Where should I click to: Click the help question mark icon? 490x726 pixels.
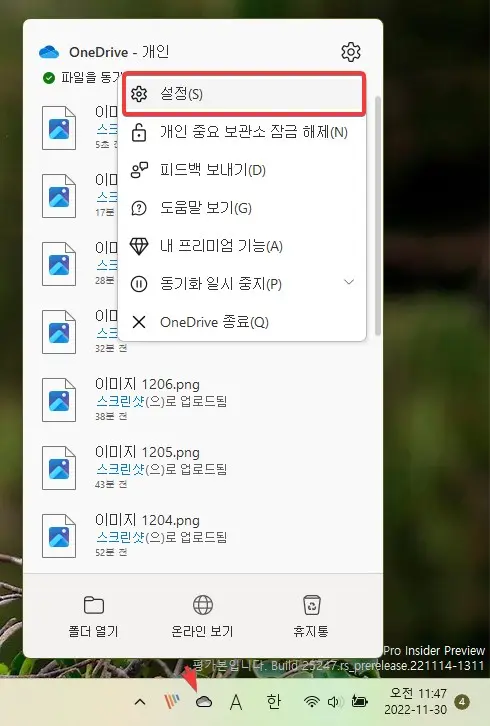139,208
